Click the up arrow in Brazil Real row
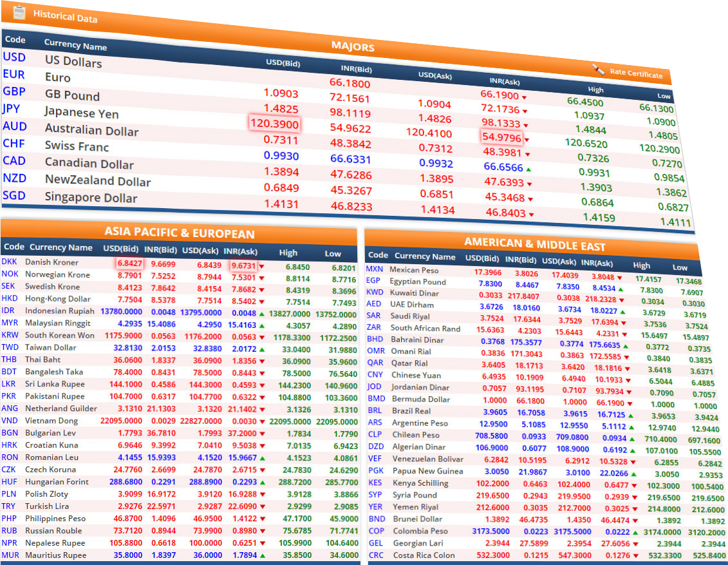Viewport: 728px width, 565px height. (631, 416)
